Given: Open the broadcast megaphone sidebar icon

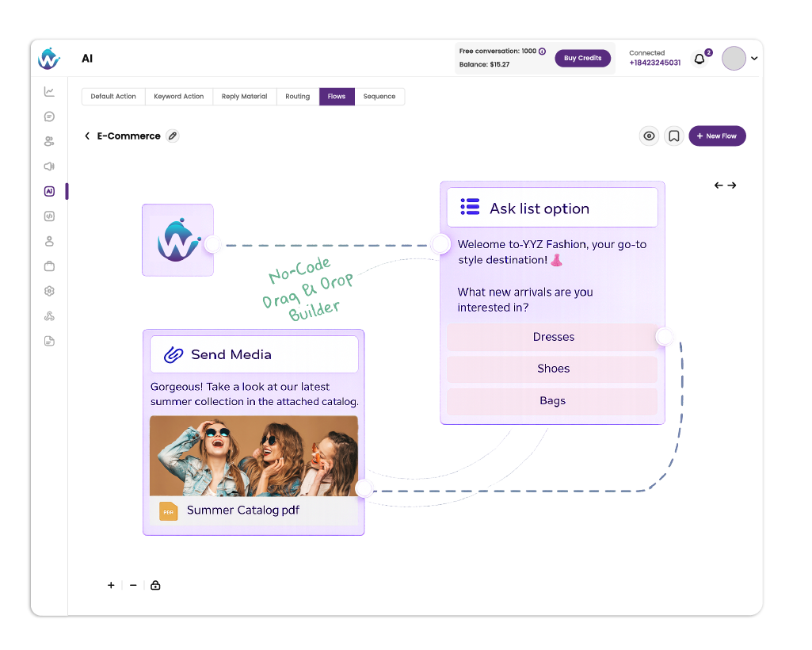Looking at the screenshot, I should tap(49, 166).
